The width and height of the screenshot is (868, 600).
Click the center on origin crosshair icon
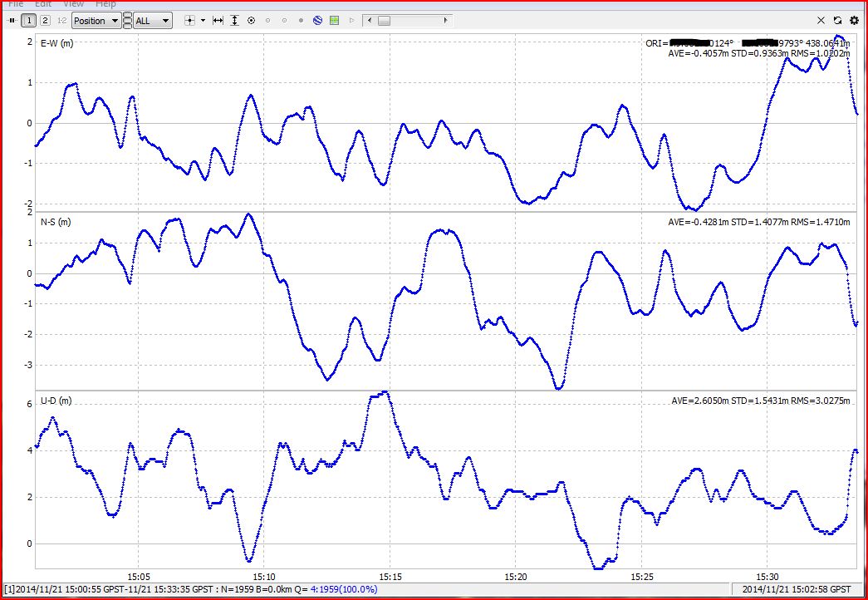189,20
